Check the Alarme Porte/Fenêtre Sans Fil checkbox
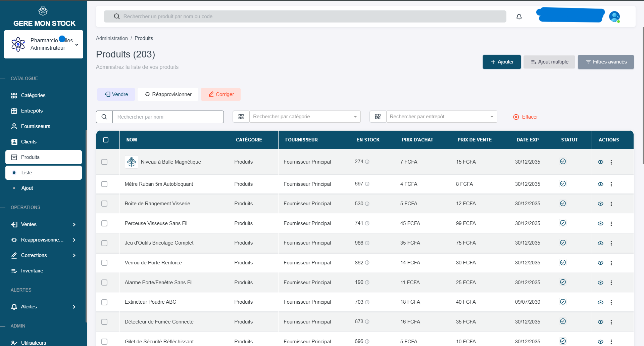The image size is (644, 346). click(104, 283)
